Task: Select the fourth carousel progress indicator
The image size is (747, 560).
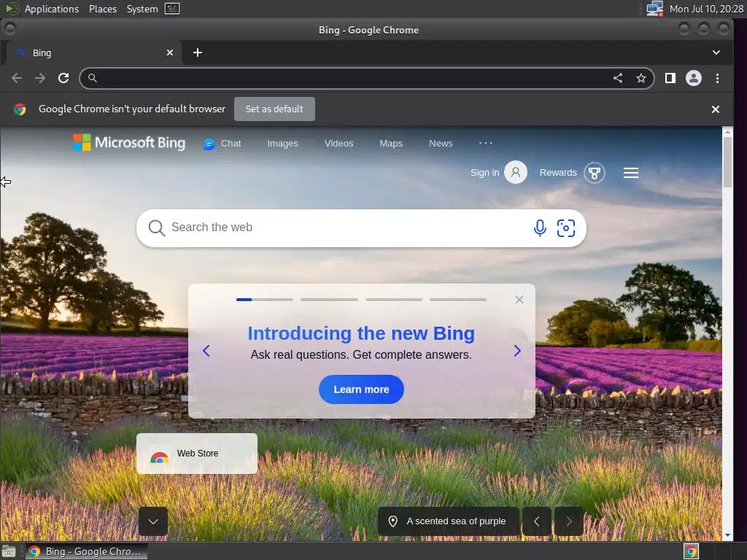Action: click(x=458, y=300)
